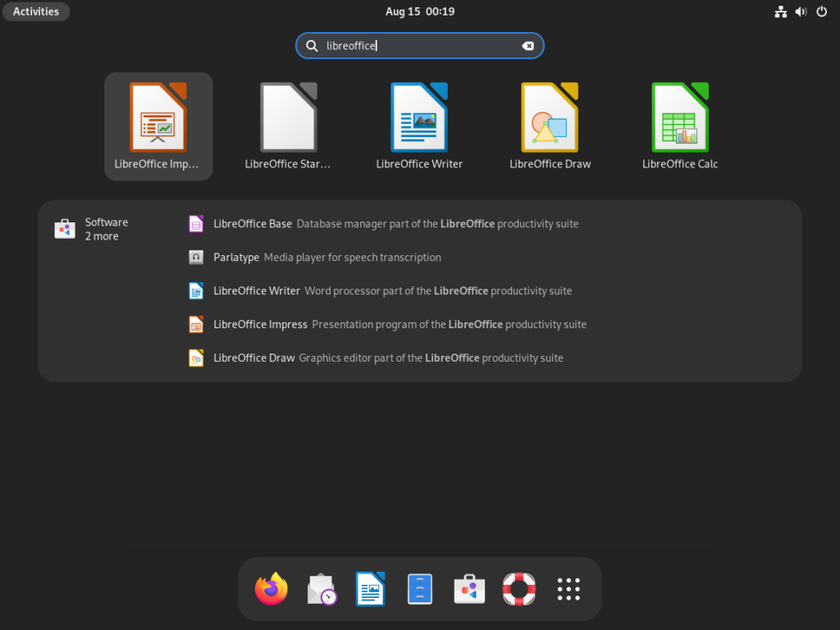Click the LibreOffice Base purple database icon

pos(196,224)
